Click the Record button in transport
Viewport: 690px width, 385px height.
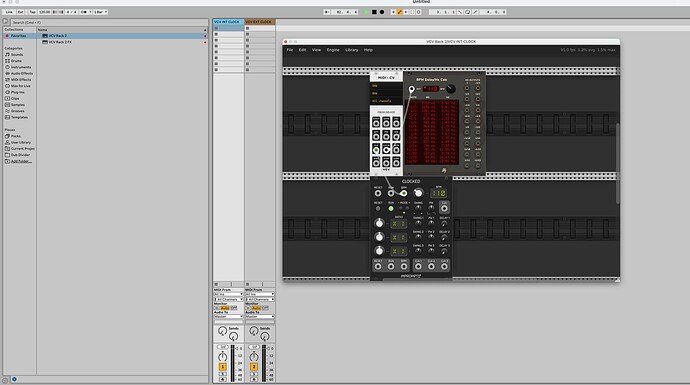click(382, 12)
